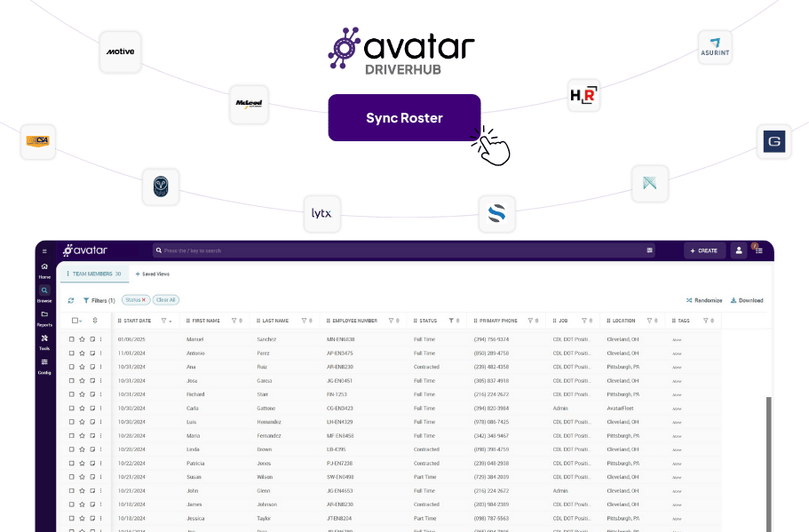
Task: Open the McLeod integration tile
Action: coord(249,104)
